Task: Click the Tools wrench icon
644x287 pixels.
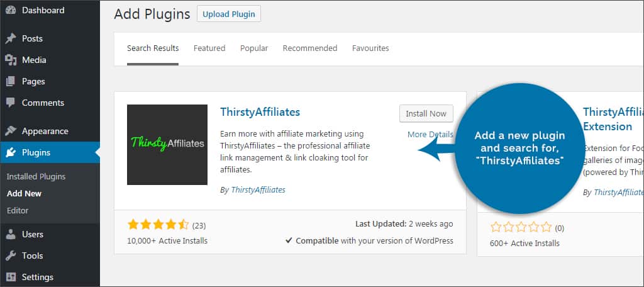Action: (x=11, y=256)
